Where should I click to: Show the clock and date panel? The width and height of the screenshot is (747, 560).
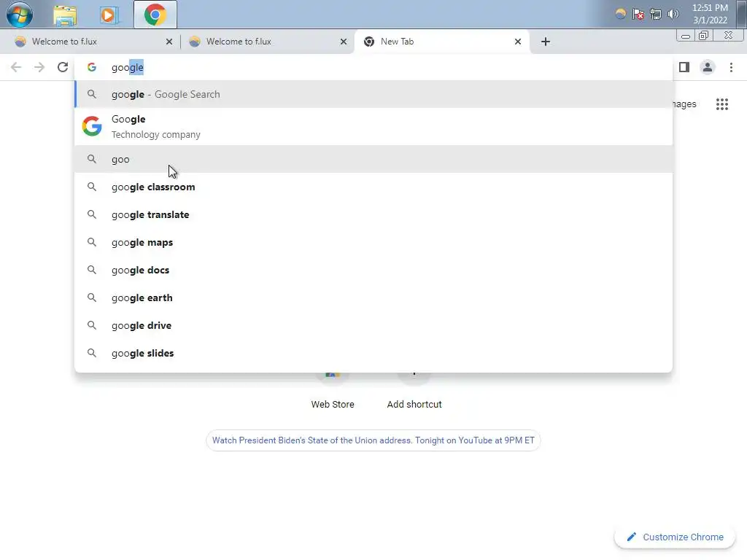click(710, 14)
